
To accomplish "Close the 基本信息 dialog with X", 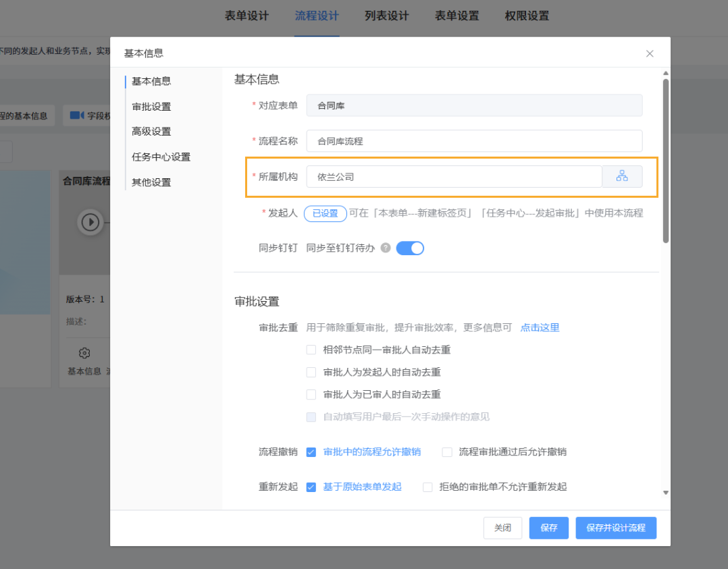I will click(650, 53).
